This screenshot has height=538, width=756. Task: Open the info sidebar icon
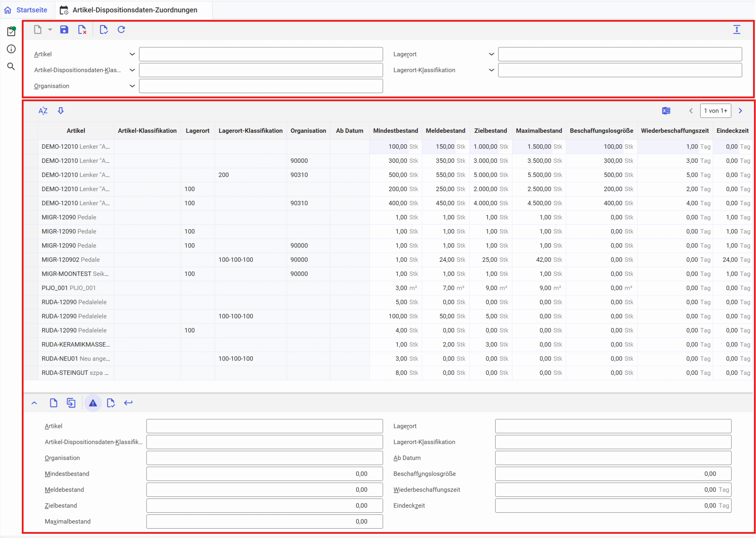(x=11, y=49)
